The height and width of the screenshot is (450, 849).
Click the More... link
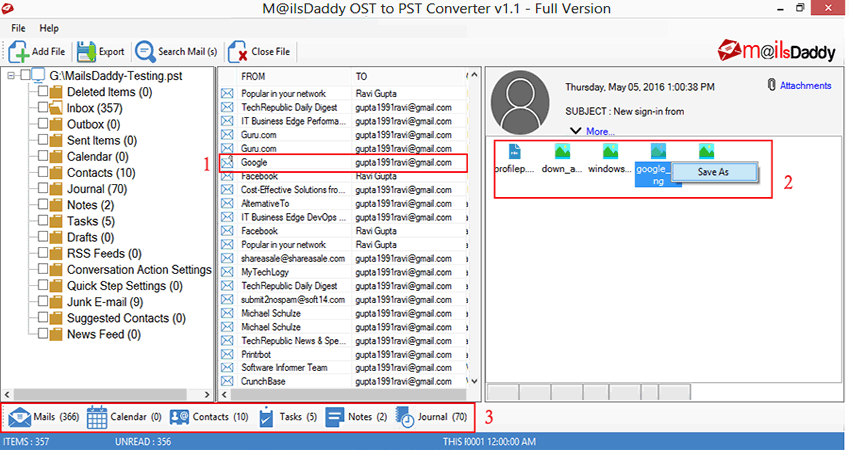600,132
